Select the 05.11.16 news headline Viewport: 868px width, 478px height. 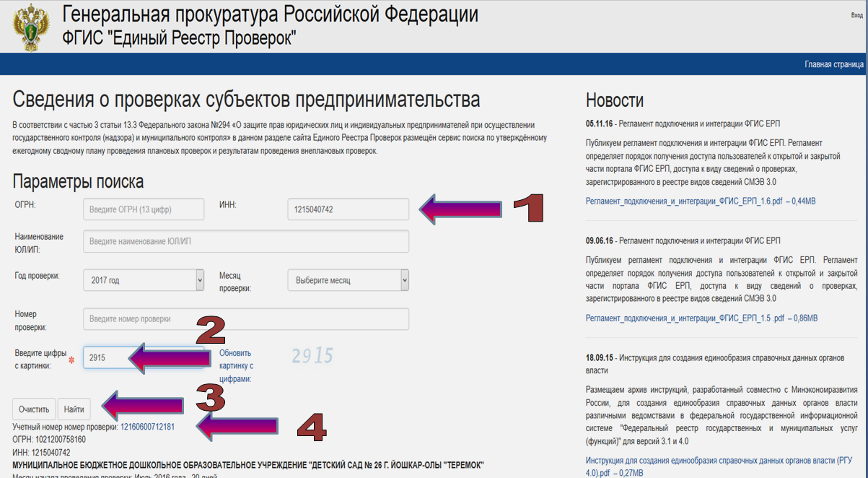pos(683,123)
